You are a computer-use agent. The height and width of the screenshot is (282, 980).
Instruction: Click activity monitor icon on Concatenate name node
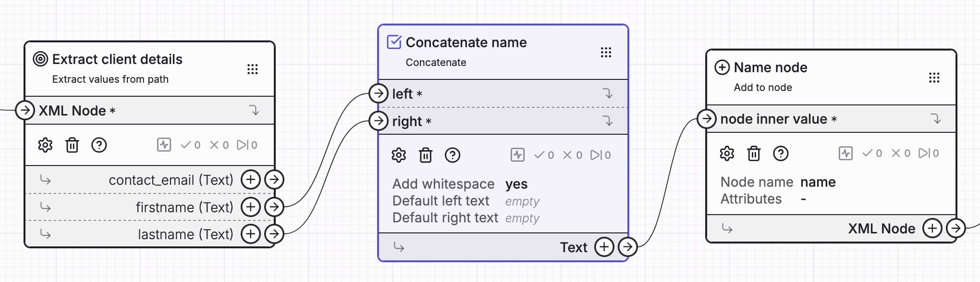pos(517,155)
